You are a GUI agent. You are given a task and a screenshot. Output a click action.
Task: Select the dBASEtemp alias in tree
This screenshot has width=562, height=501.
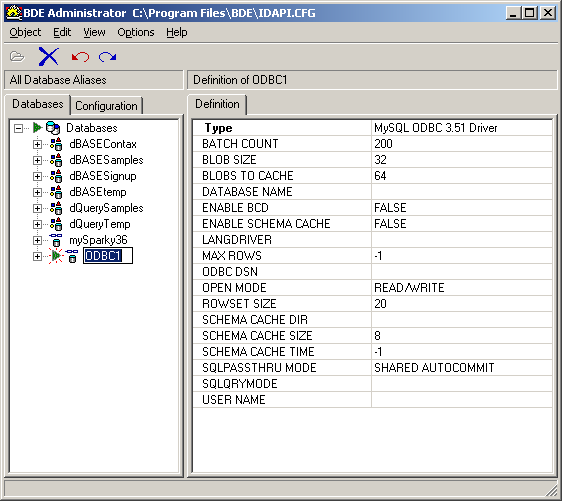[x=98, y=192]
